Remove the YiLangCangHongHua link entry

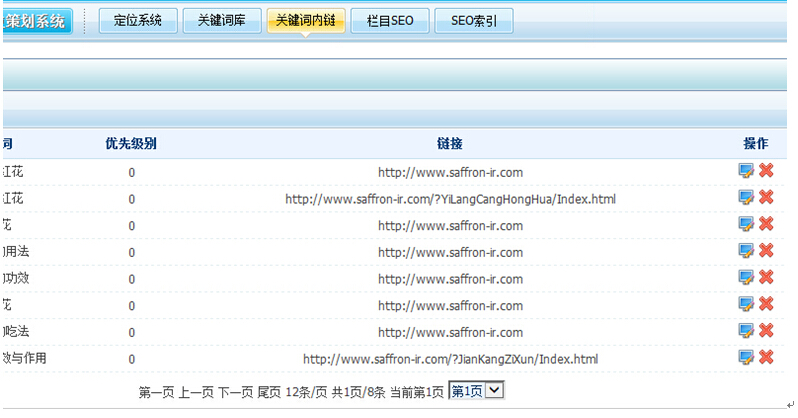(766, 197)
